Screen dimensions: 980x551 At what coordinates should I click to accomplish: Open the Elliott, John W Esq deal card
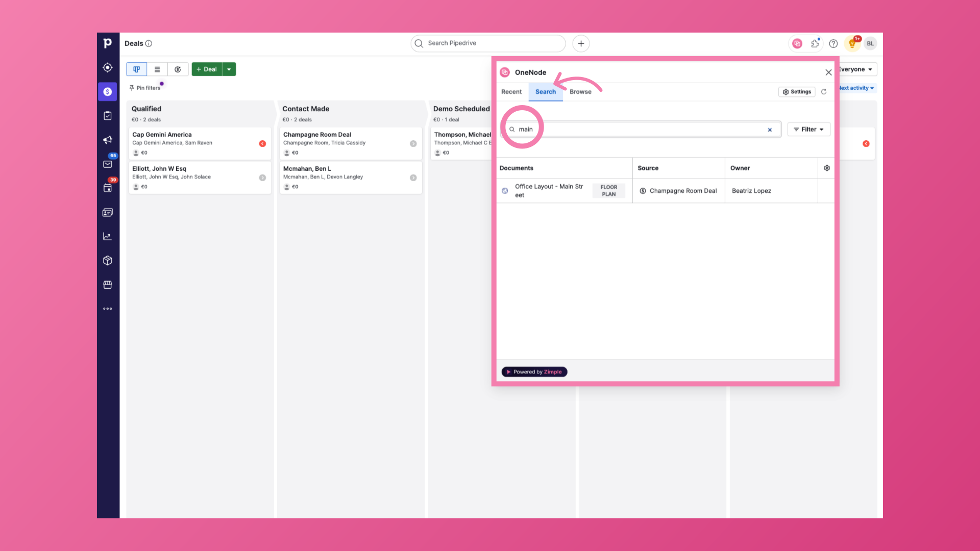[200, 178]
